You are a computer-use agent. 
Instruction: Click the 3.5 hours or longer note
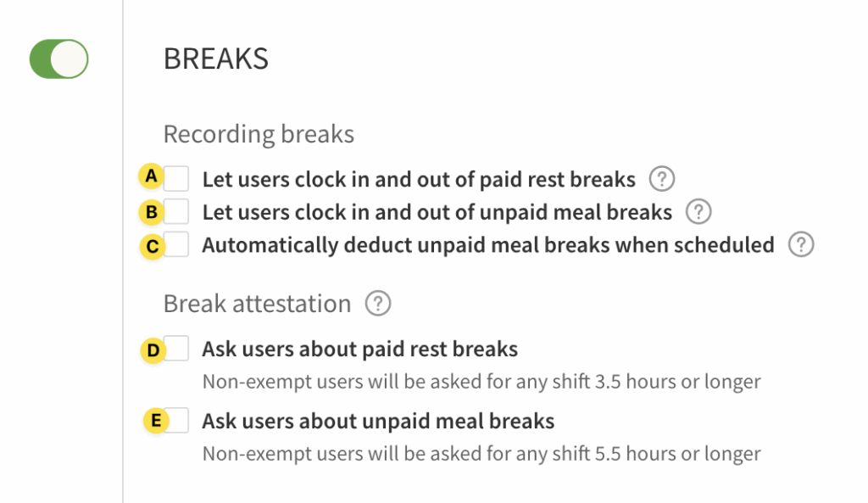coord(481,381)
